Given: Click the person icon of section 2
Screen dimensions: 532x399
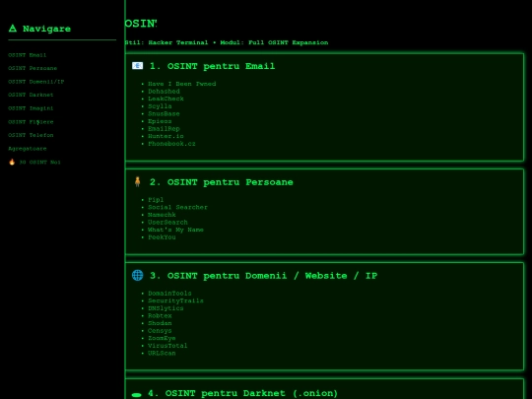Looking at the screenshot, I should click(x=137, y=181).
